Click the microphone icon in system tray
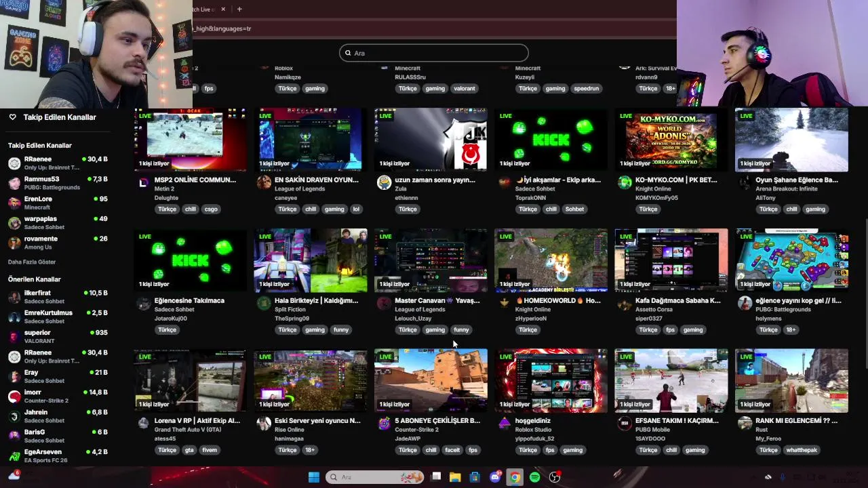 click(x=783, y=477)
